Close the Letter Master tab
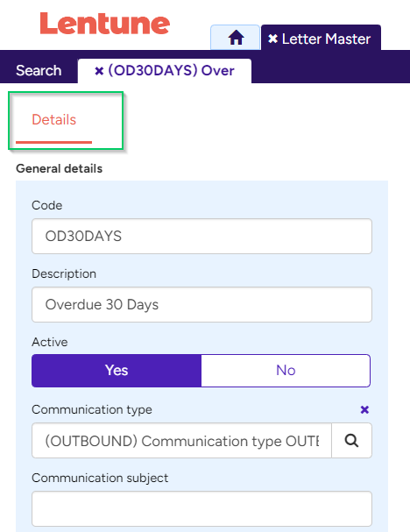The height and width of the screenshot is (532, 410). pyautogui.click(x=272, y=39)
